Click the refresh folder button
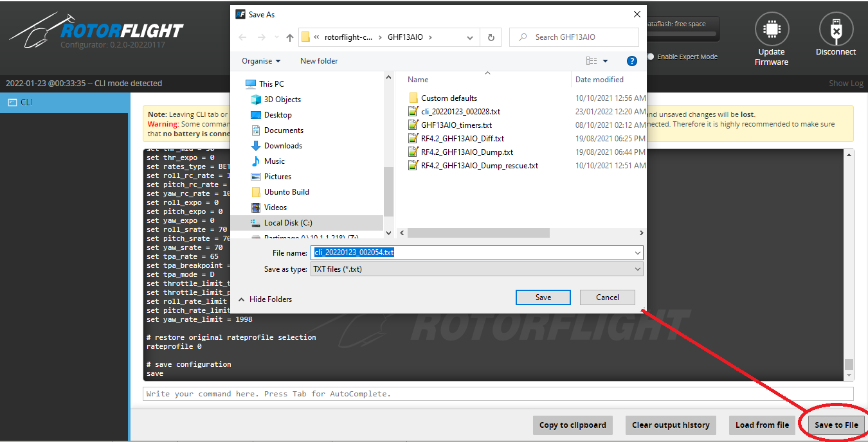868x442 pixels. pyautogui.click(x=491, y=37)
